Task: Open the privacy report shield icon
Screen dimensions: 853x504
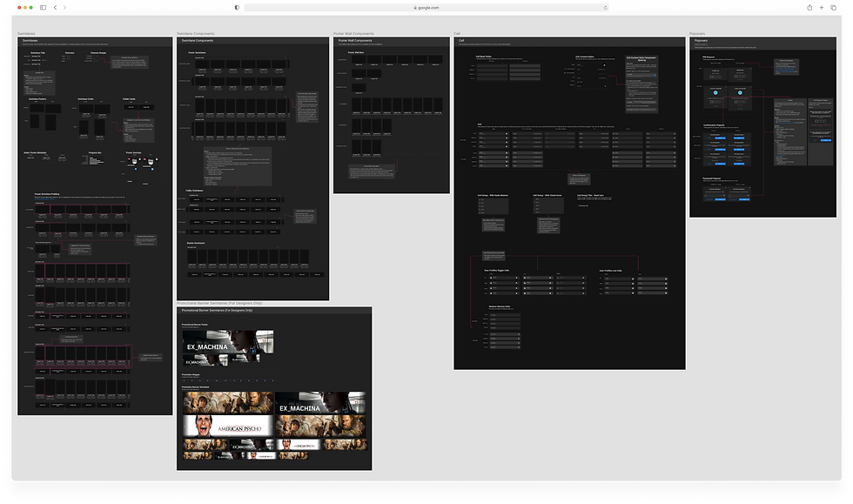Action: pos(237,8)
